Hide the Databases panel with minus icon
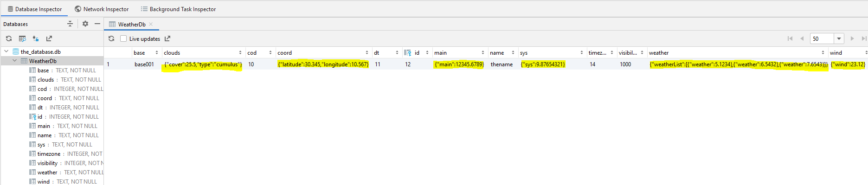Image resolution: width=868 pixels, height=185 pixels. [x=97, y=24]
